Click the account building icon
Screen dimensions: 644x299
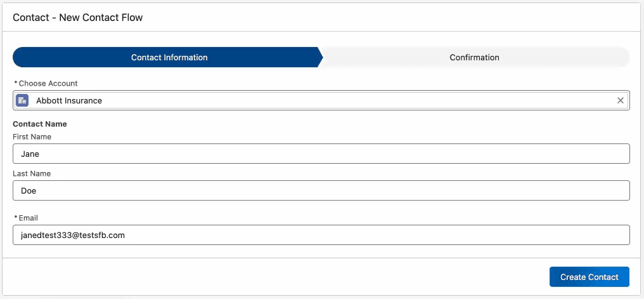[22, 100]
